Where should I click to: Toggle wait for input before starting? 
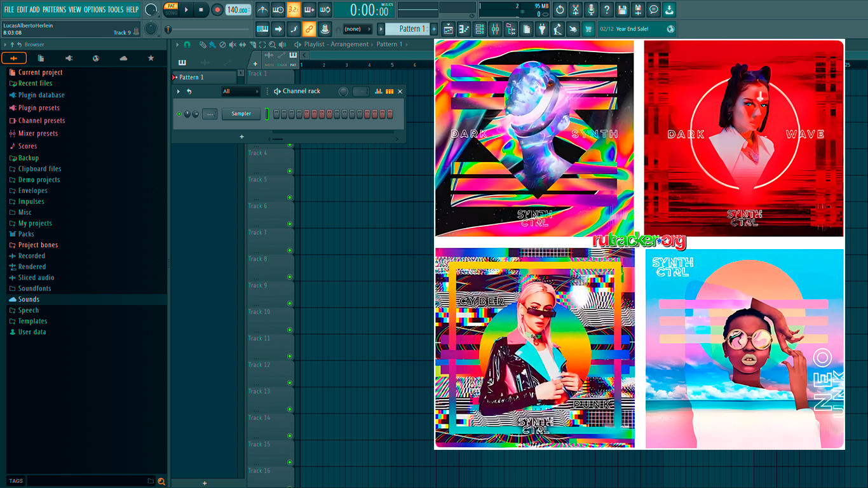(x=278, y=10)
